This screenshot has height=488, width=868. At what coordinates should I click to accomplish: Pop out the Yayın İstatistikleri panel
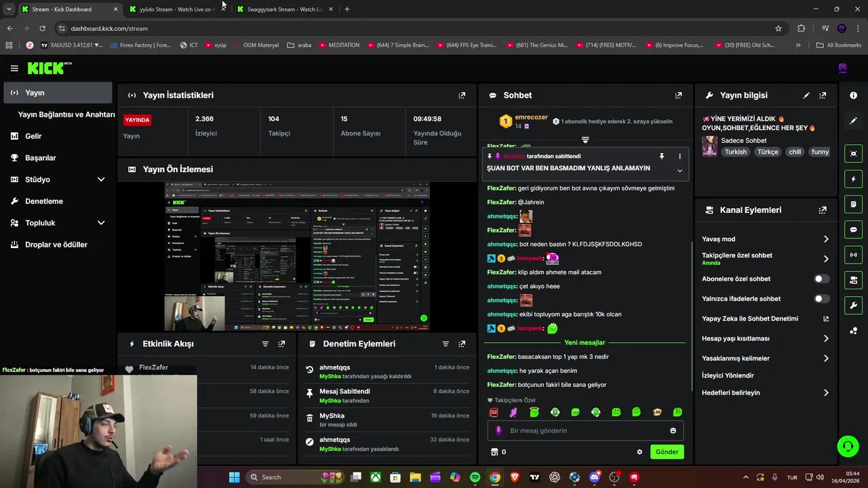462,96
